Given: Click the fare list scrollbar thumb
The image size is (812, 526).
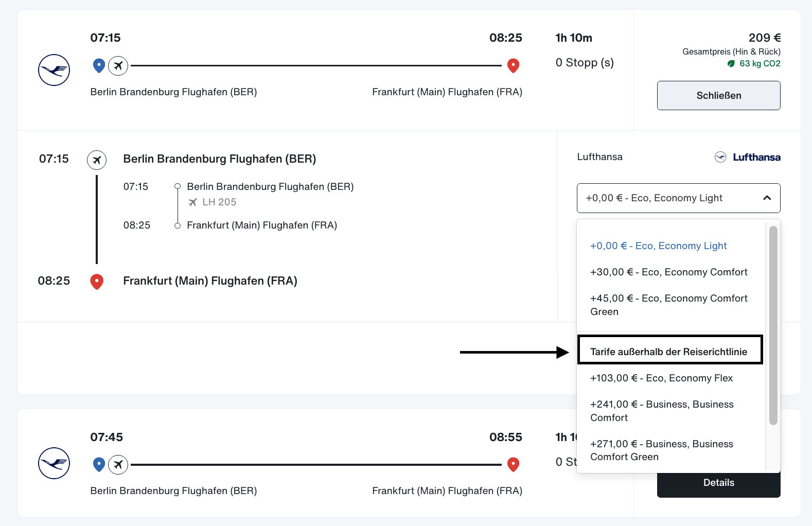Looking at the screenshot, I should coord(773,325).
